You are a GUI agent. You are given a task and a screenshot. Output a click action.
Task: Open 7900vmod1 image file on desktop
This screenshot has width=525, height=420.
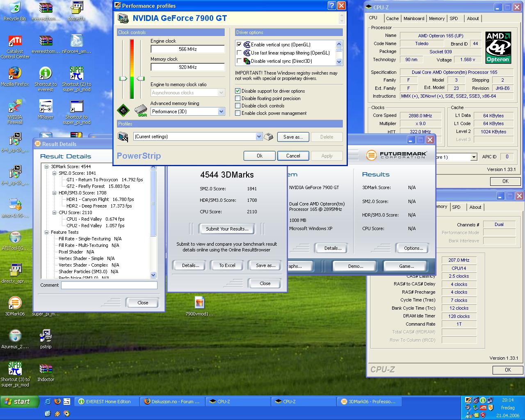(x=199, y=306)
